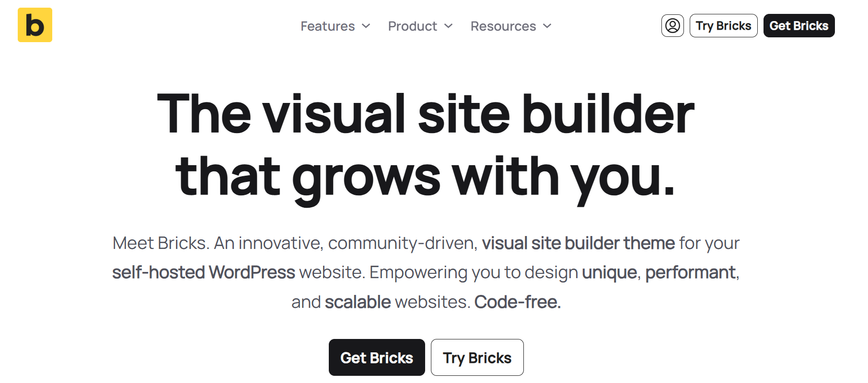Click Try Bricks in the header
The height and width of the screenshot is (383, 868).
click(723, 25)
